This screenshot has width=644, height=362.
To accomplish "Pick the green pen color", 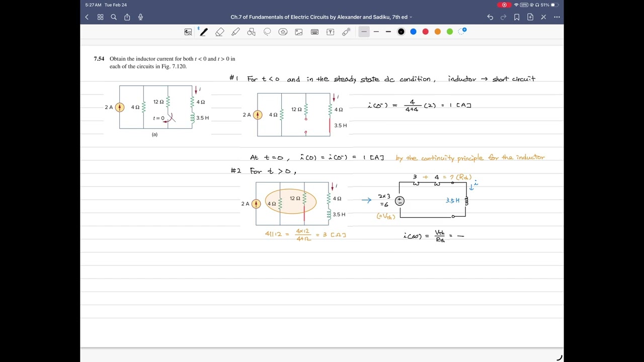I will click(x=450, y=32).
